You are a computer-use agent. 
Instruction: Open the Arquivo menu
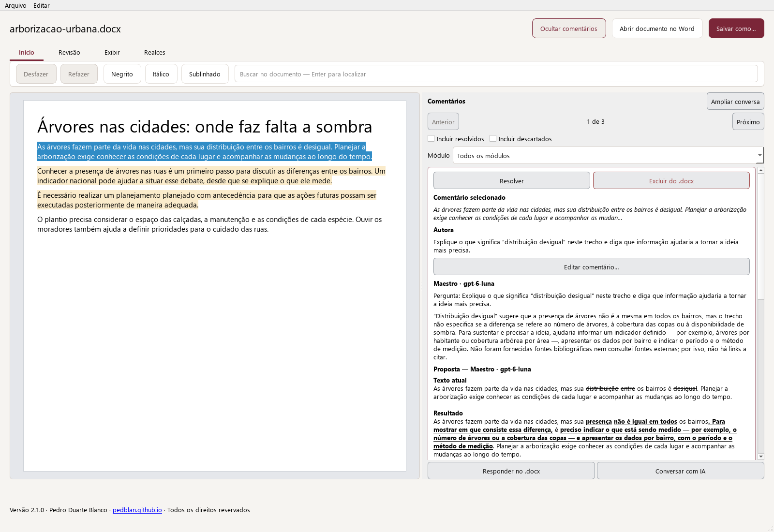coord(15,5)
